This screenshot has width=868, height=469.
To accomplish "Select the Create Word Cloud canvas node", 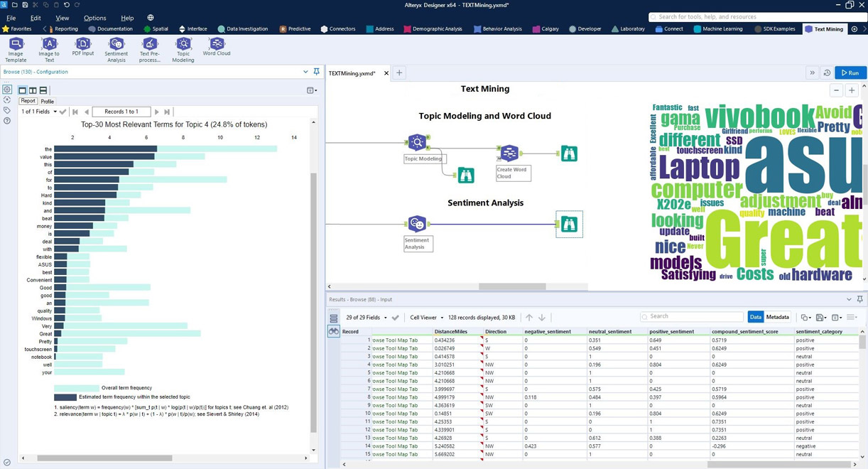I will pyautogui.click(x=509, y=153).
